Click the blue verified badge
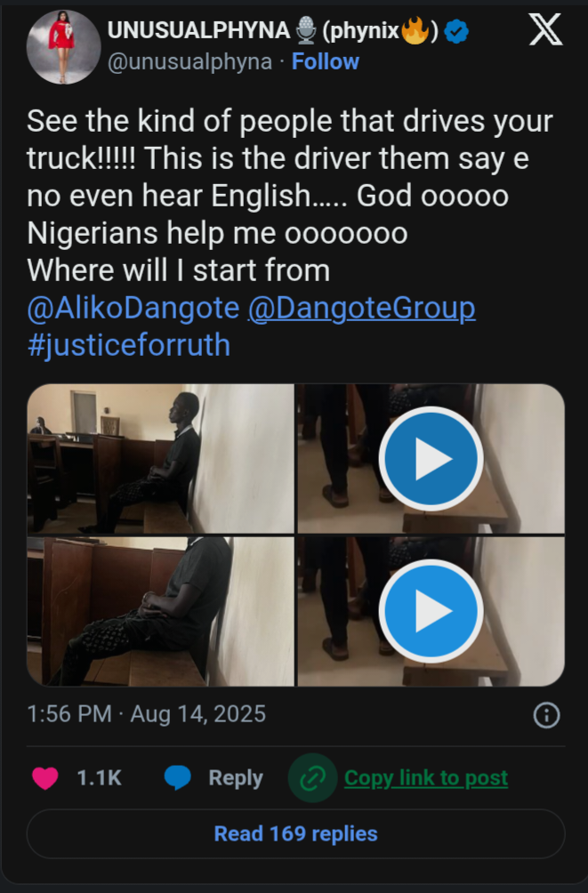The image size is (588, 893). click(x=457, y=32)
